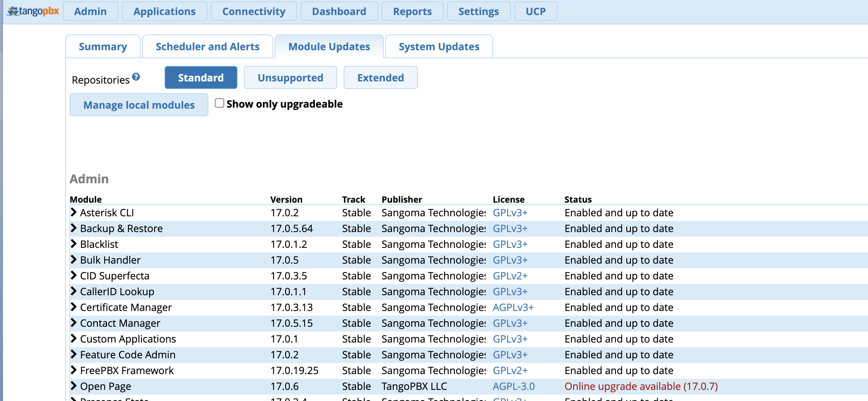The height and width of the screenshot is (401, 868).
Task: Open GPLv3+ license link for Contact Manager
Action: pos(510,323)
